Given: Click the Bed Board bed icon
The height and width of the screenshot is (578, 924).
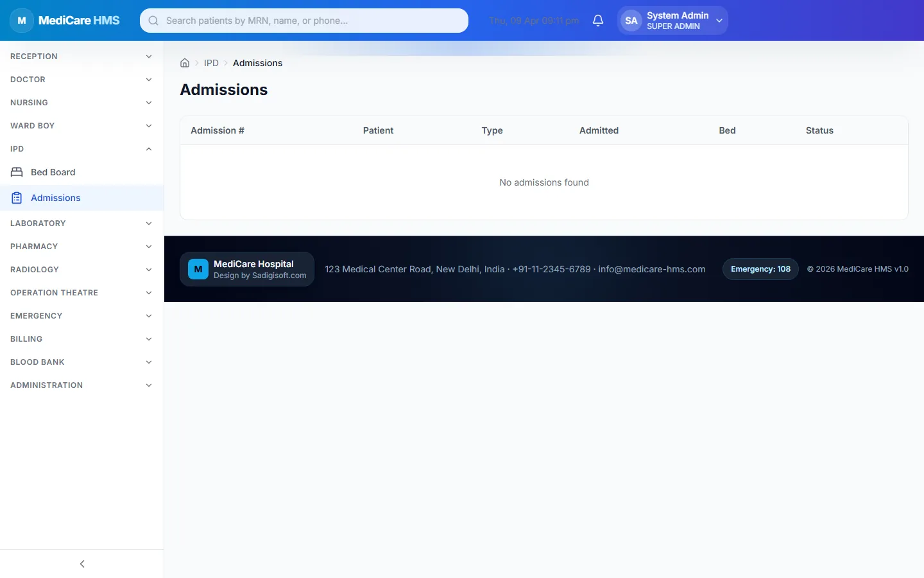Looking at the screenshot, I should 17,172.
